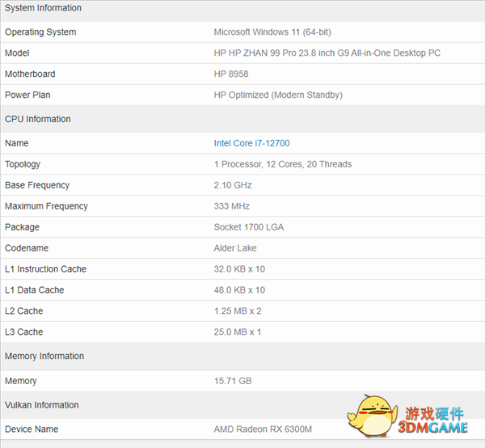Select the HP 8958 motherboard value
The width and height of the screenshot is (485, 448).
click(x=231, y=74)
